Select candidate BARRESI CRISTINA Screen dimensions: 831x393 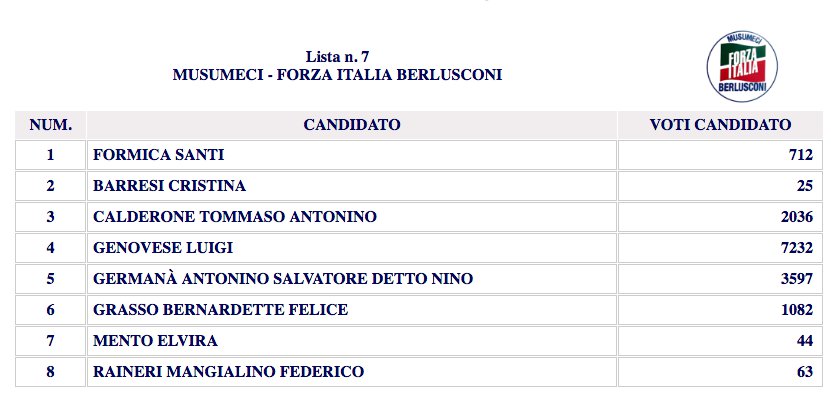tap(170, 186)
